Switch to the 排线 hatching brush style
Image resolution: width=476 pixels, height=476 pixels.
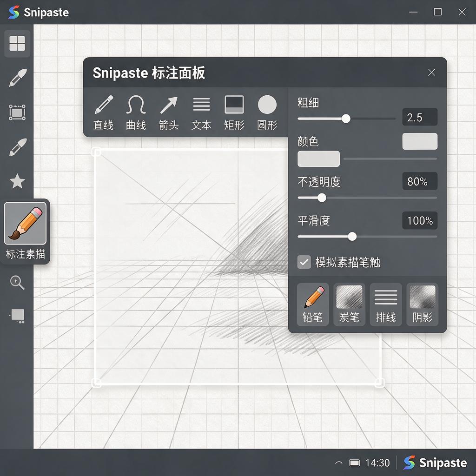[386, 304]
